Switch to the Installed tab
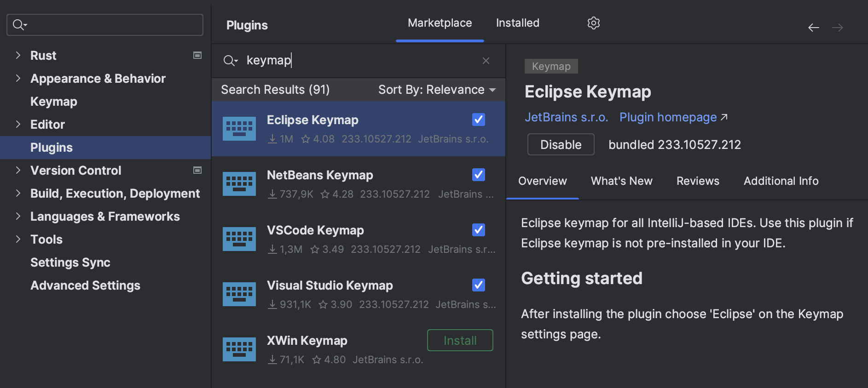The width and height of the screenshot is (868, 388). coord(517,23)
